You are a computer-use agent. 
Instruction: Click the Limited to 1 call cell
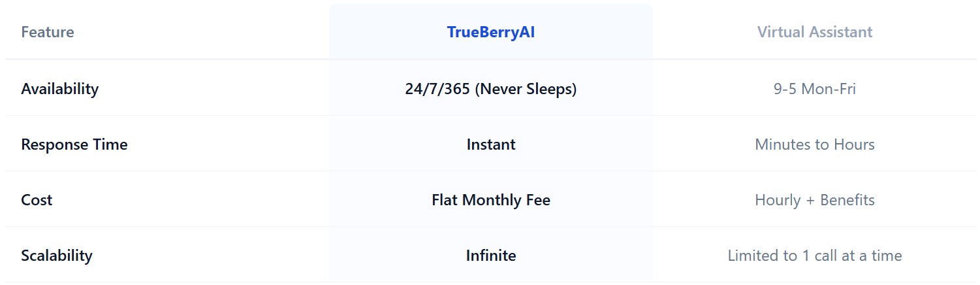pos(815,256)
